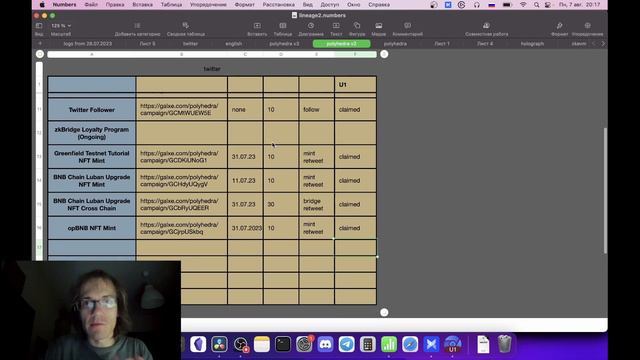Open galxe link in Twitter Follower row

click(179, 109)
